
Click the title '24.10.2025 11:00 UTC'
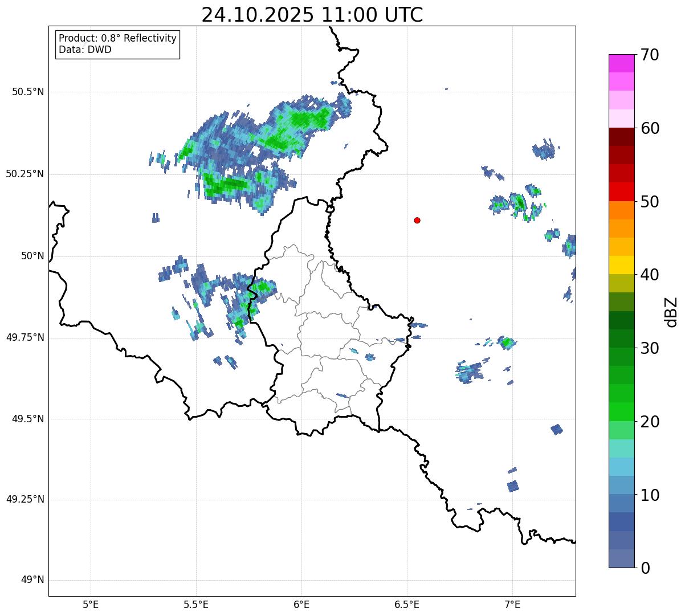tap(312, 15)
